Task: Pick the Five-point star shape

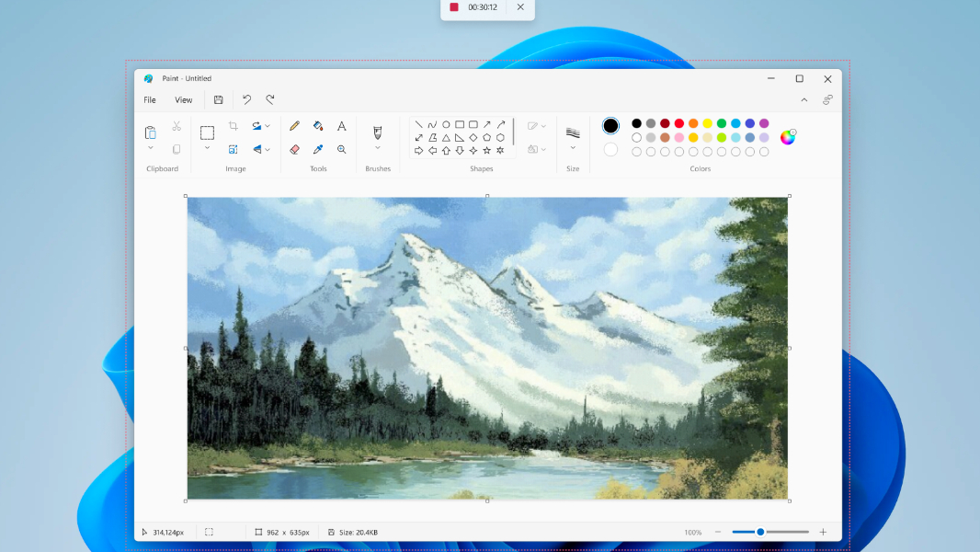Action: [487, 151]
